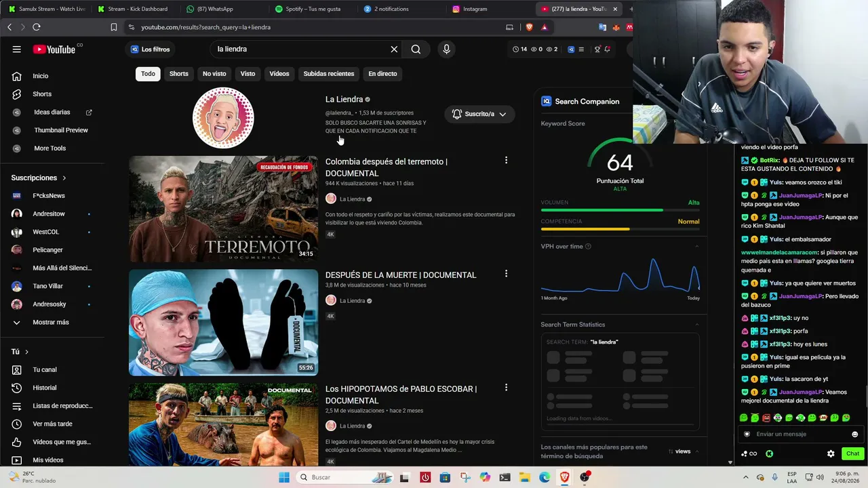The image size is (868, 488).
Task: Collapse the VPH over time panel
Action: pyautogui.click(x=696, y=246)
